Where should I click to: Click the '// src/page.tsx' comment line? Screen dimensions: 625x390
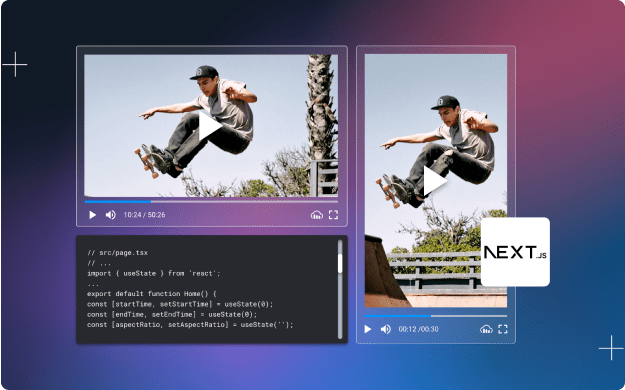(118, 252)
